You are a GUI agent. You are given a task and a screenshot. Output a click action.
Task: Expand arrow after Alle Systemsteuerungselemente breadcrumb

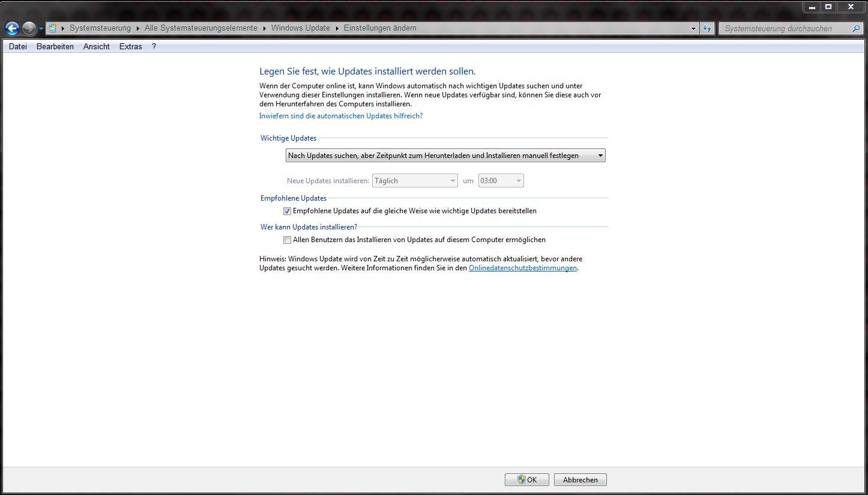coord(264,28)
